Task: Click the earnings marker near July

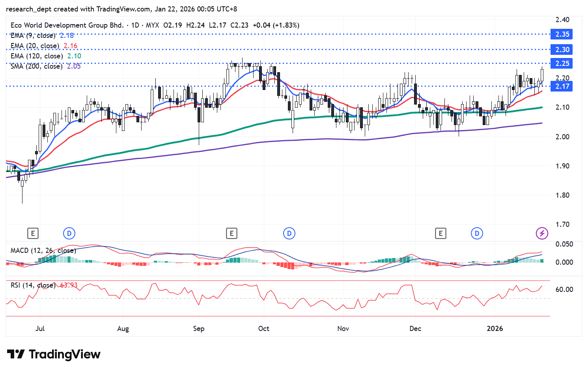Action: [33, 234]
